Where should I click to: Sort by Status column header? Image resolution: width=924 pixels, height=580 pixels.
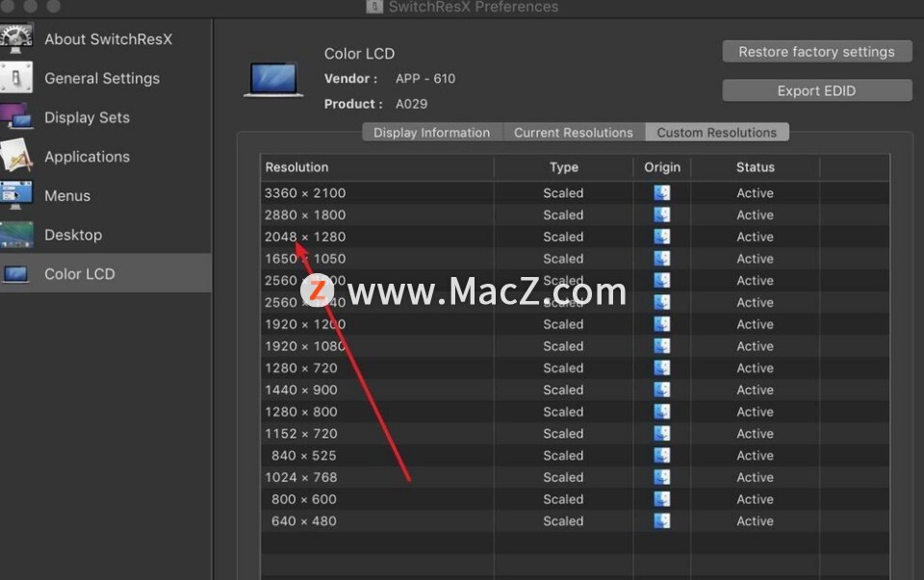pos(755,167)
